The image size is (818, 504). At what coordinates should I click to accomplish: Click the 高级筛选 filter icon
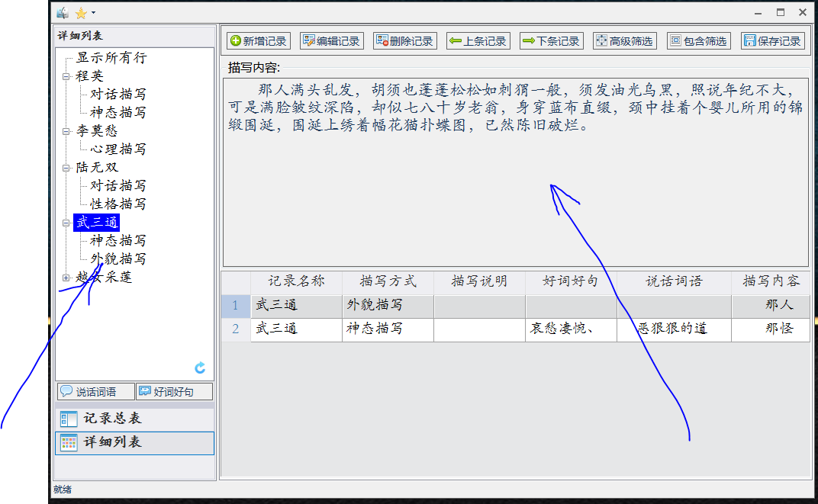(x=601, y=40)
